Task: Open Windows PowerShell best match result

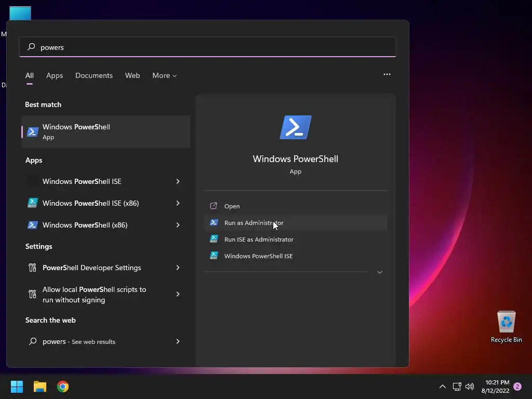Action: pos(105,131)
